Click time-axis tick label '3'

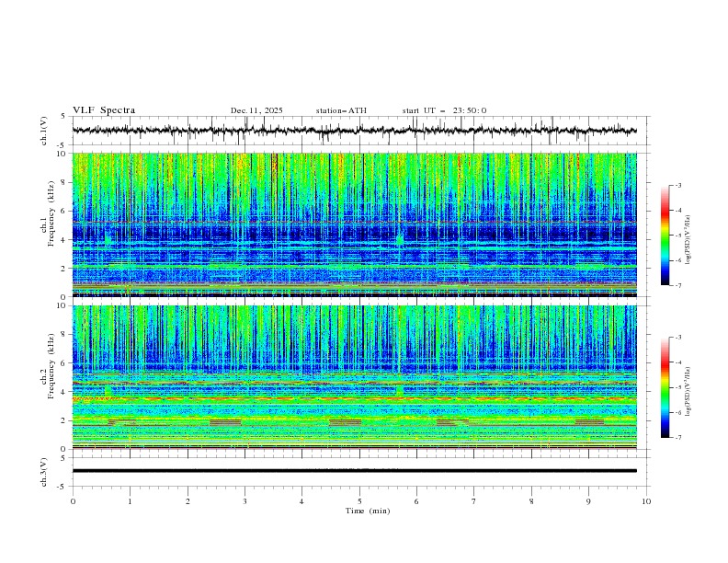[x=245, y=501]
